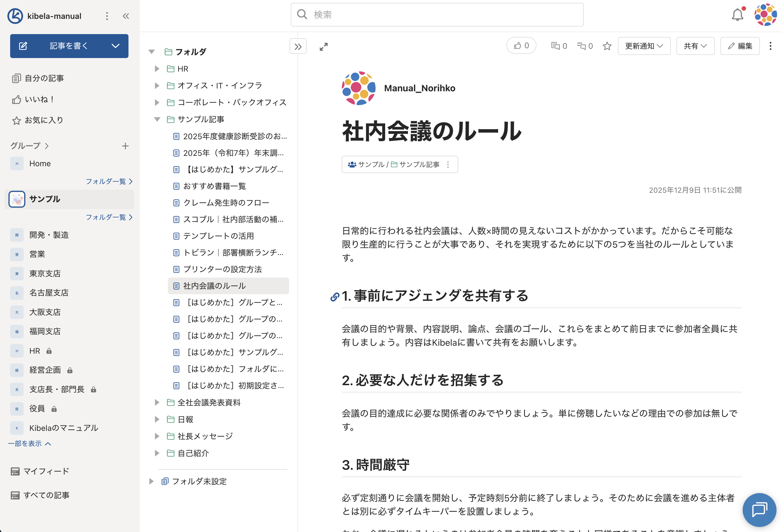This screenshot has width=781, height=532.
Task: Select すべての記事 in the sidebar
Action: click(47, 495)
